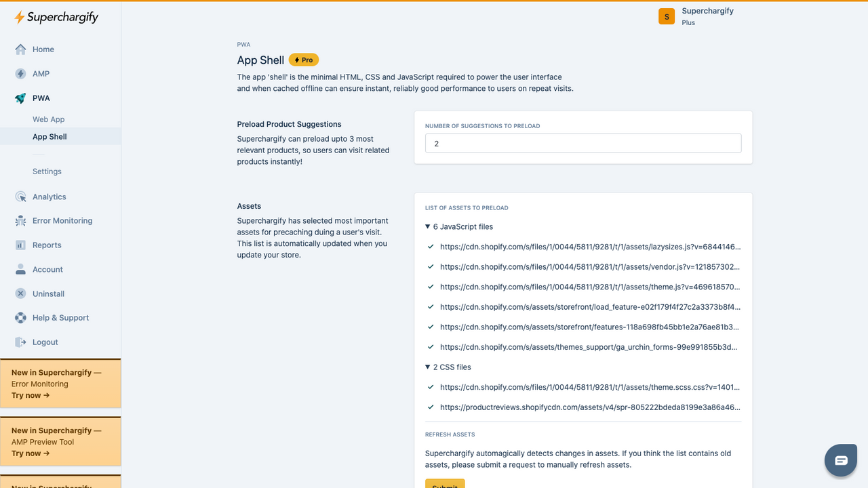Open the Web App submenu

click(49, 119)
